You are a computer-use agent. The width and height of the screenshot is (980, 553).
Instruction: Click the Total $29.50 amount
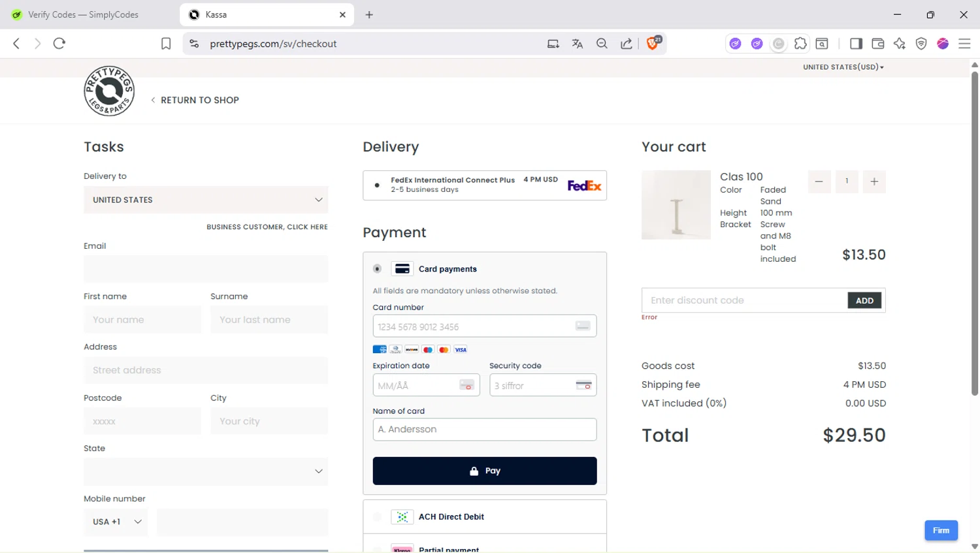pos(854,435)
